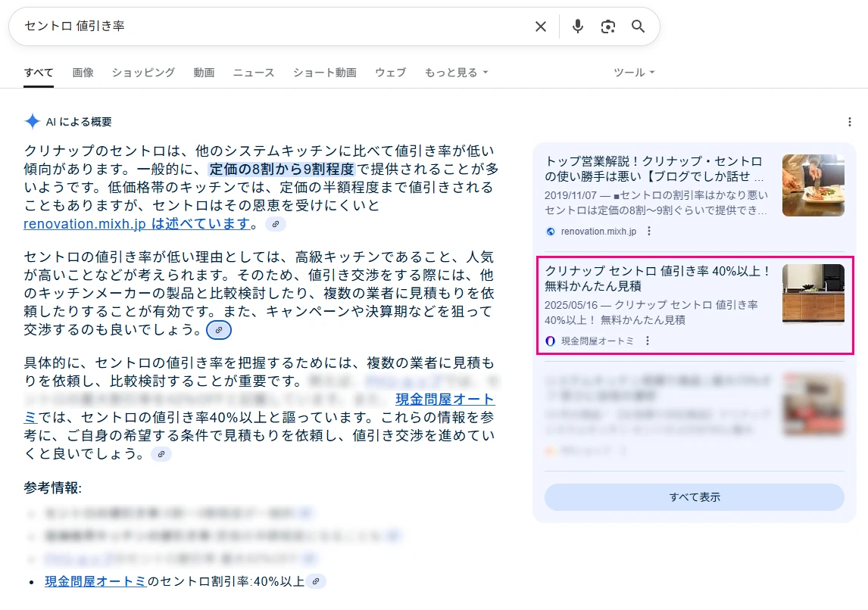Click the food plate thumbnail of renovation.mixh.jp card
The height and width of the screenshot is (610, 868).
pos(813,185)
